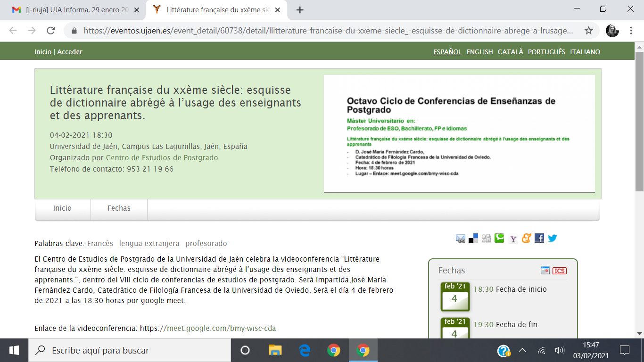Share the event link by email
Image resolution: width=644 pixels, height=362 pixels.
tap(461, 239)
